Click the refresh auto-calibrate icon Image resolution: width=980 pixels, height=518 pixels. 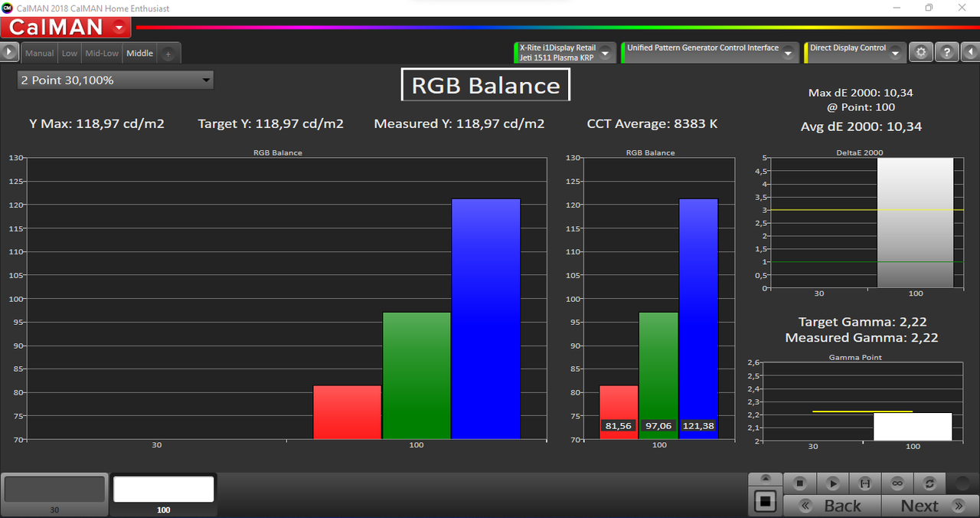click(929, 484)
